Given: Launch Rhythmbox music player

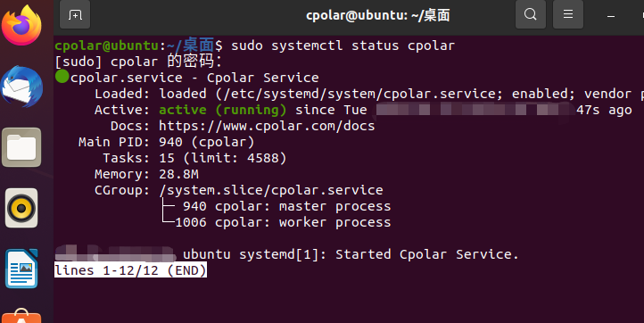Looking at the screenshot, I should coord(21,208).
